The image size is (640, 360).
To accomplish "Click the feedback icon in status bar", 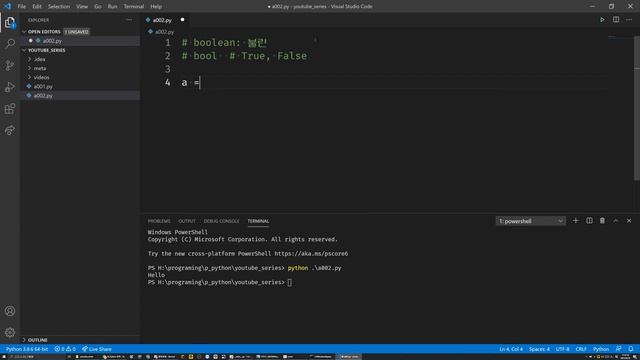I will click(x=619, y=349).
